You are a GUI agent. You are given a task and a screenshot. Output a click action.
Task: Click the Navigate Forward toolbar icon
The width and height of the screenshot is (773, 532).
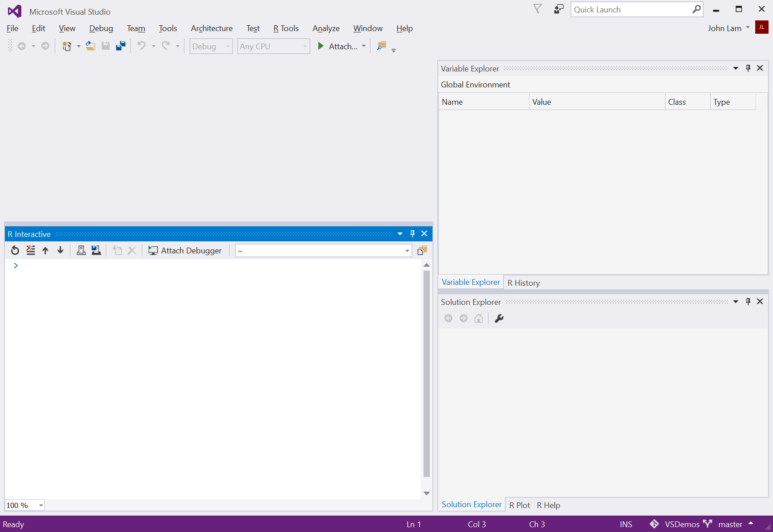point(45,46)
